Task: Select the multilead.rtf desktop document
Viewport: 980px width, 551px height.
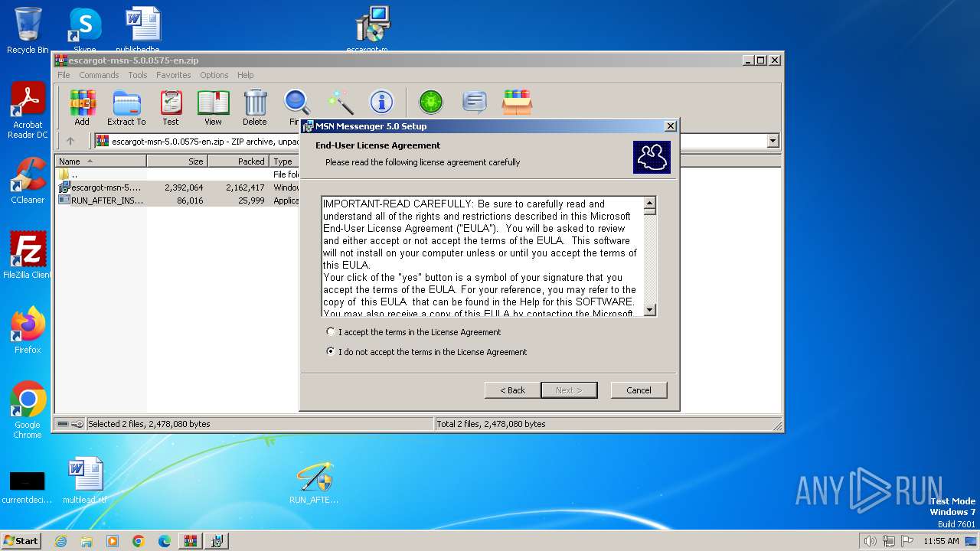Action: pyautogui.click(x=85, y=481)
